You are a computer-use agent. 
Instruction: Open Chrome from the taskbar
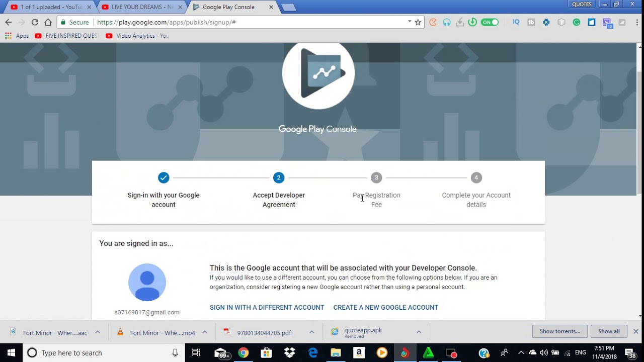click(x=243, y=353)
